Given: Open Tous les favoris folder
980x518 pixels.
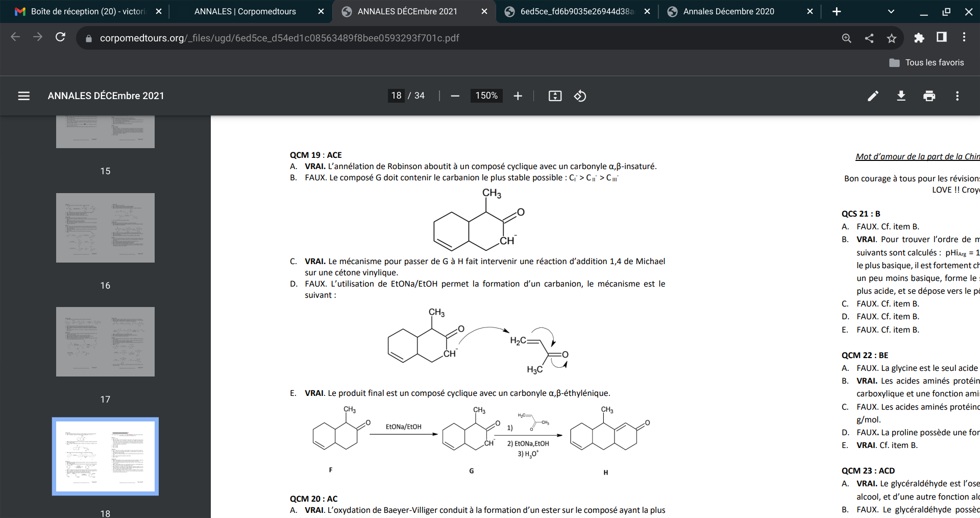Looking at the screenshot, I should click(926, 62).
